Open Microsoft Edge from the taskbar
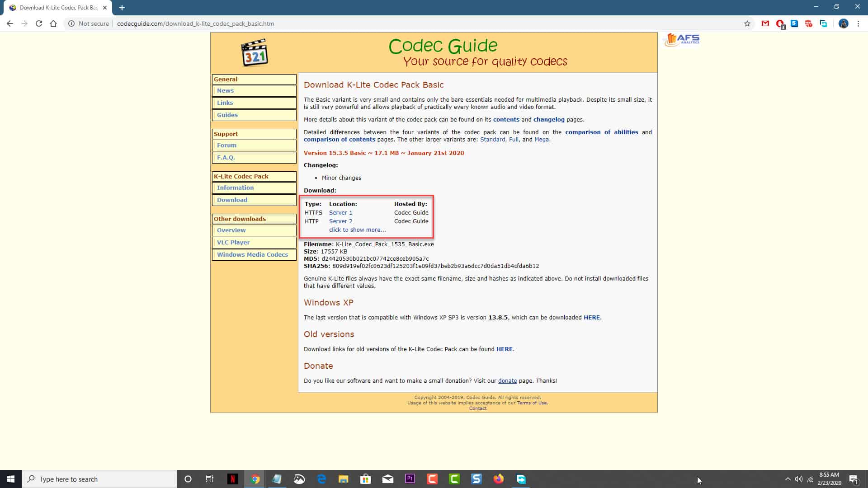The image size is (868, 488). tap(321, 479)
